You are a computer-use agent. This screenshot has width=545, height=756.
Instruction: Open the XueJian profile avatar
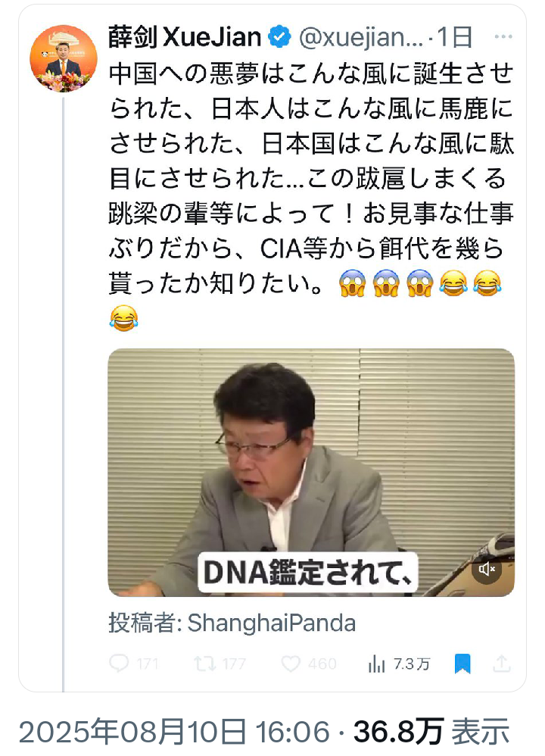(x=63, y=58)
